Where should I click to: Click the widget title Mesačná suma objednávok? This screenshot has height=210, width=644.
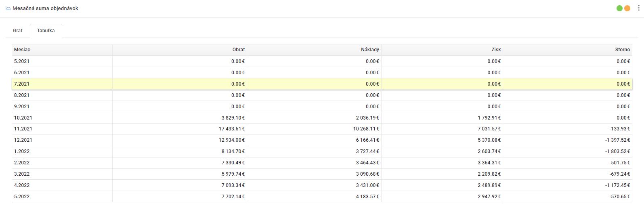click(x=45, y=8)
